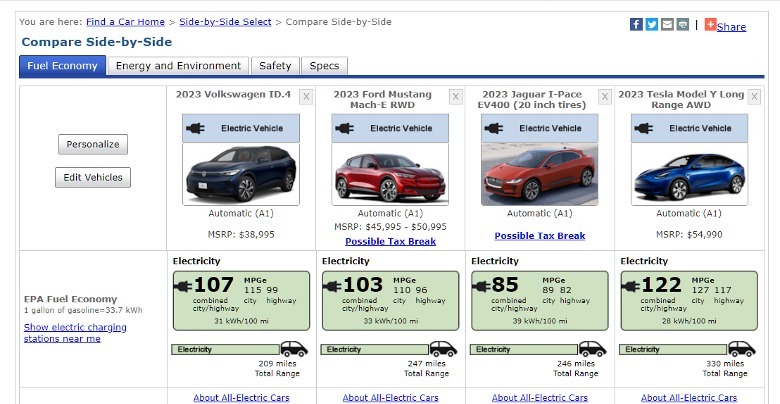Click the 39 kWh/100 mi value

click(x=540, y=321)
